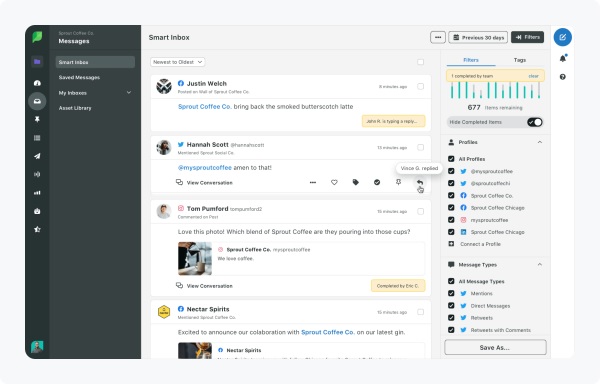606x384 pixels.
Task: Like the Hannah Scott message
Action: (x=334, y=182)
